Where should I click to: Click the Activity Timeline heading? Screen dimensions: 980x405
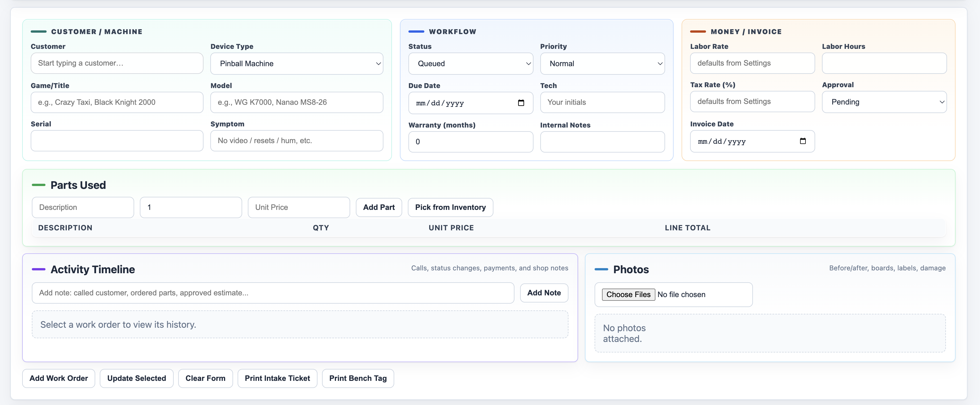(92, 270)
